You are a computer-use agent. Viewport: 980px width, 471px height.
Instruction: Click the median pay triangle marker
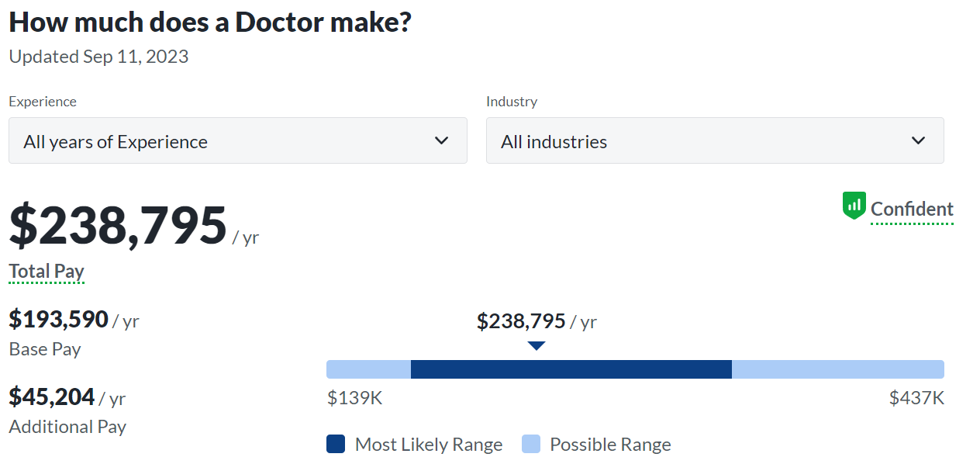click(x=537, y=346)
